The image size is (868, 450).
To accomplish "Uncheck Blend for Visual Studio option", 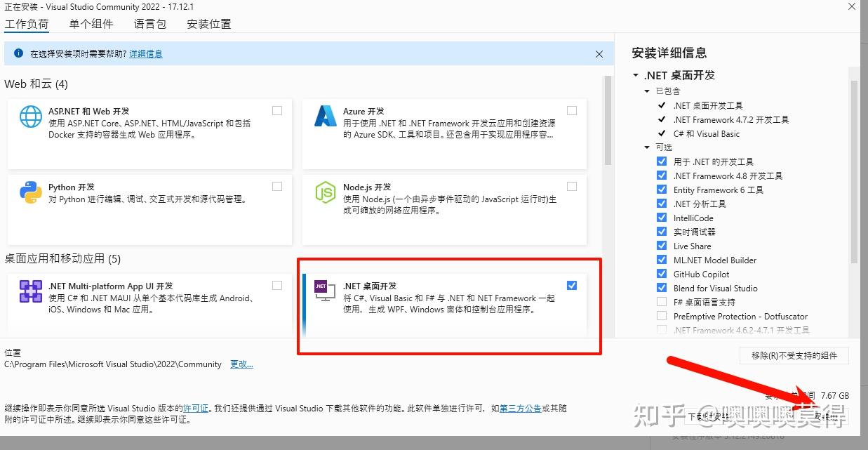I will click(x=662, y=288).
